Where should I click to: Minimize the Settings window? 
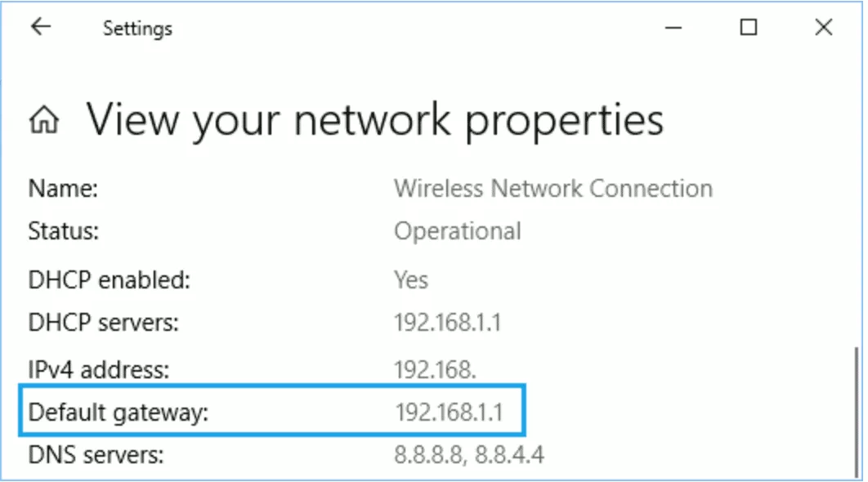tap(673, 28)
